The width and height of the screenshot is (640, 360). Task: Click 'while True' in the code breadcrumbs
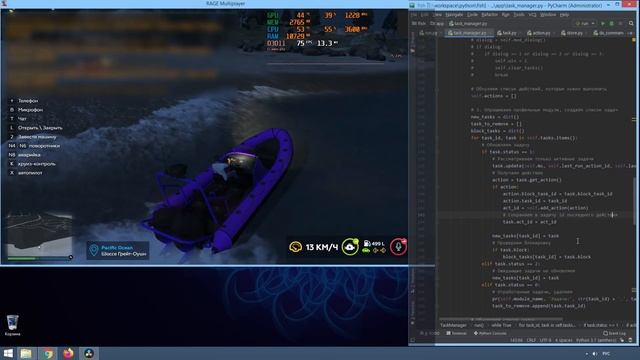[501, 325]
